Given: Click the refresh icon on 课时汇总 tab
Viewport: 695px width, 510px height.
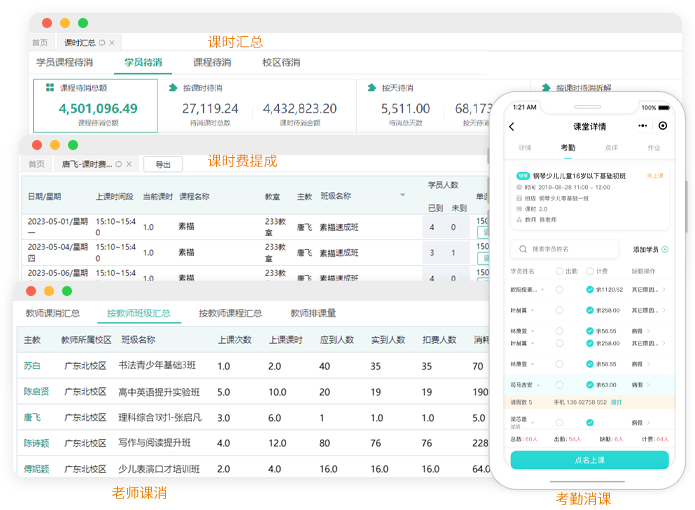Looking at the screenshot, I should tap(102, 43).
